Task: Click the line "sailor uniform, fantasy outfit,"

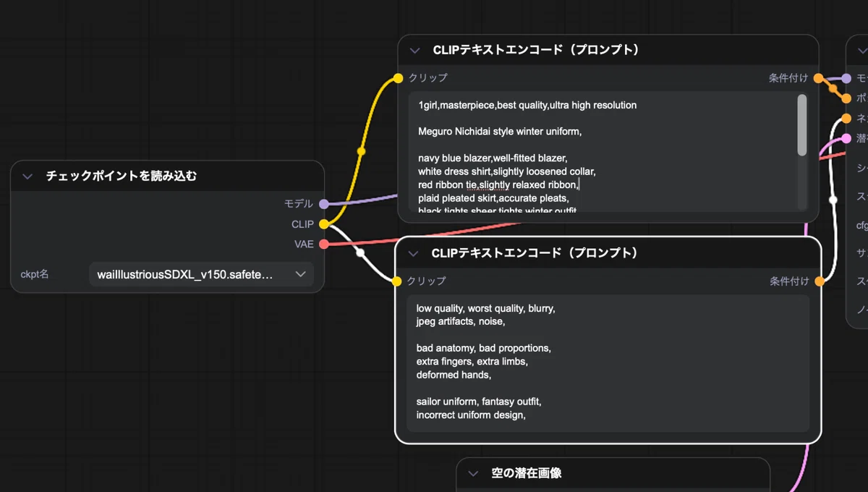Action: [x=479, y=402]
